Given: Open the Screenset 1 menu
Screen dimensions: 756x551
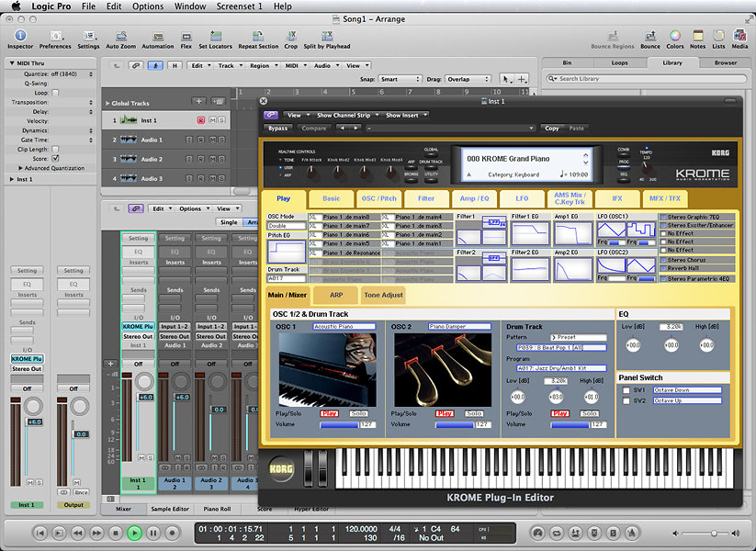Looking at the screenshot, I should click(x=239, y=6).
